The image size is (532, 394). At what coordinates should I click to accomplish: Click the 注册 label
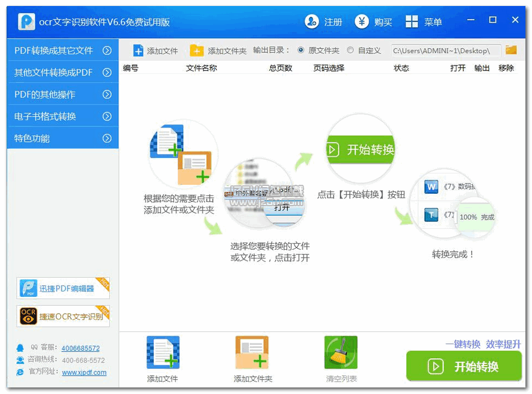click(x=333, y=22)
